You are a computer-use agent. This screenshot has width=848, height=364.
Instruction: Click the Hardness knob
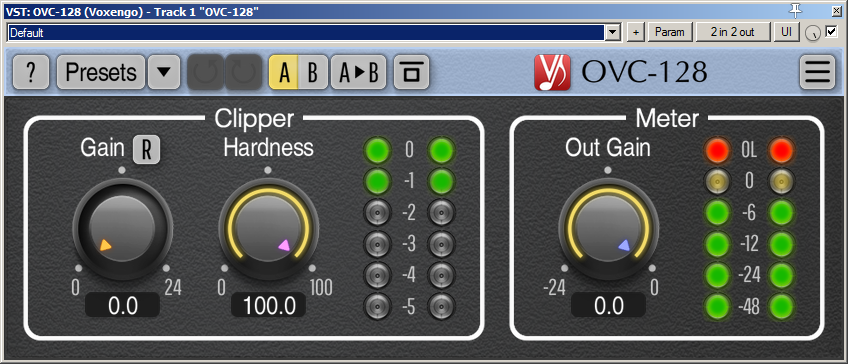click(268, 229)
